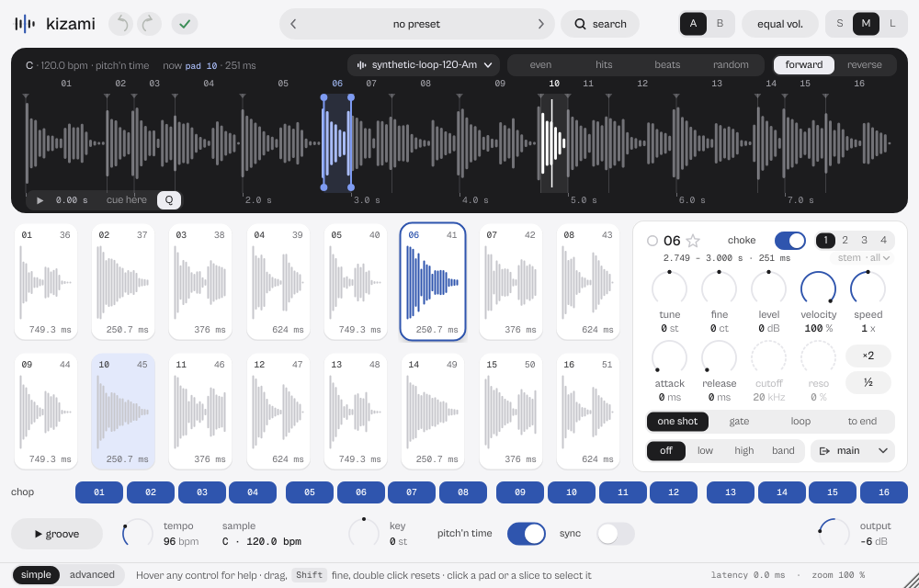
Task: Click the kizami logo icon
Action: [25, 24]
